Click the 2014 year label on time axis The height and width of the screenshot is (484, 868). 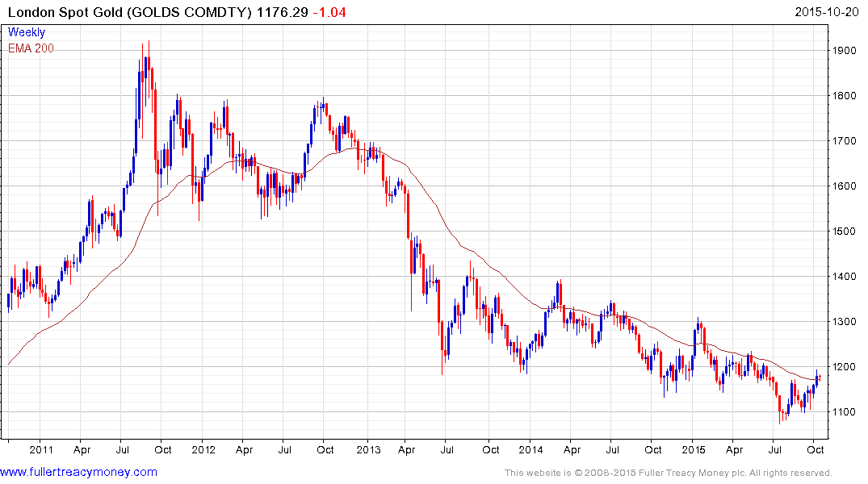pos(530,449)
